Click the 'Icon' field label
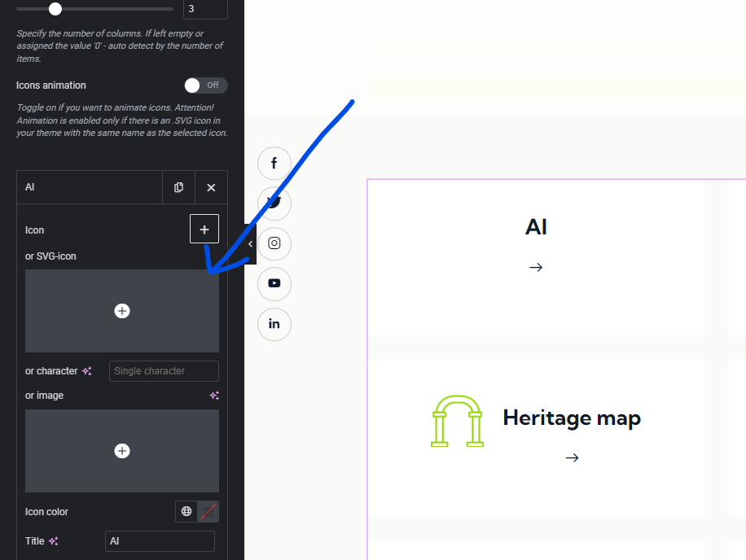The height and width of the screenshot is (560, 746). [34, 230]
